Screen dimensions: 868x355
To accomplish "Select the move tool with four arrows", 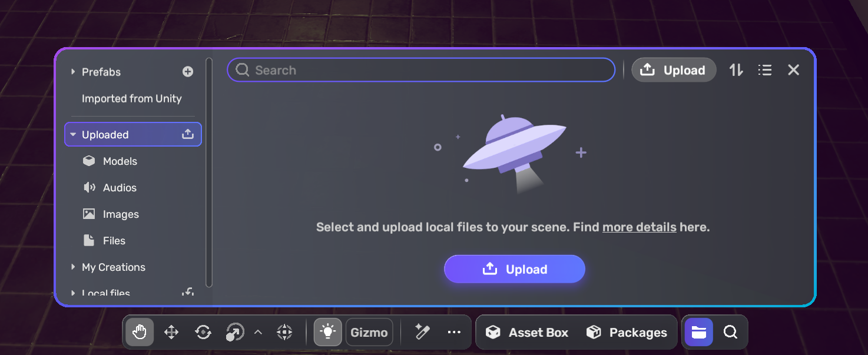I will (x=171, y=333).
